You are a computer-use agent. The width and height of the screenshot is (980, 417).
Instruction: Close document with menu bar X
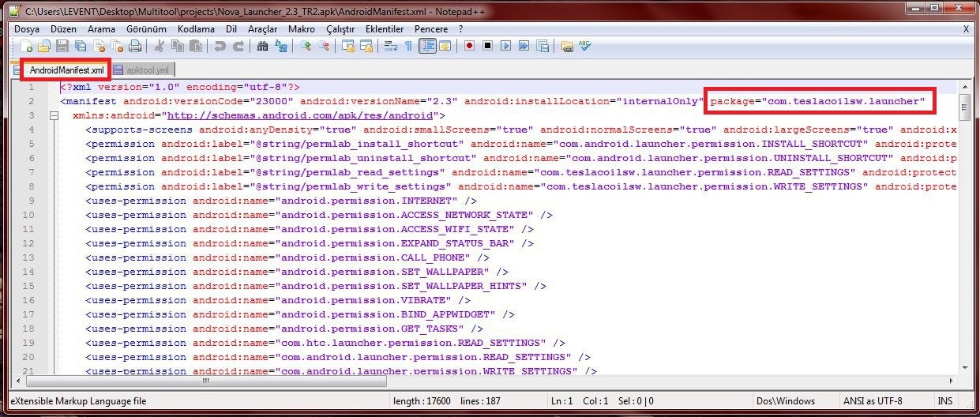pos(967,29)
